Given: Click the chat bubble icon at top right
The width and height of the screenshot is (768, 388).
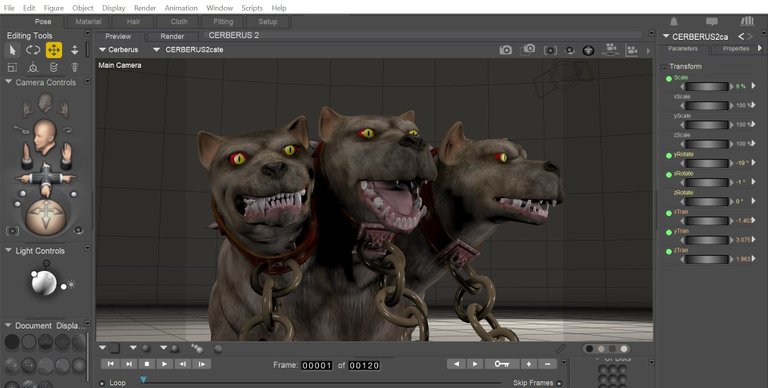Looking at the screenshot, I should click(x=712, y=22).
